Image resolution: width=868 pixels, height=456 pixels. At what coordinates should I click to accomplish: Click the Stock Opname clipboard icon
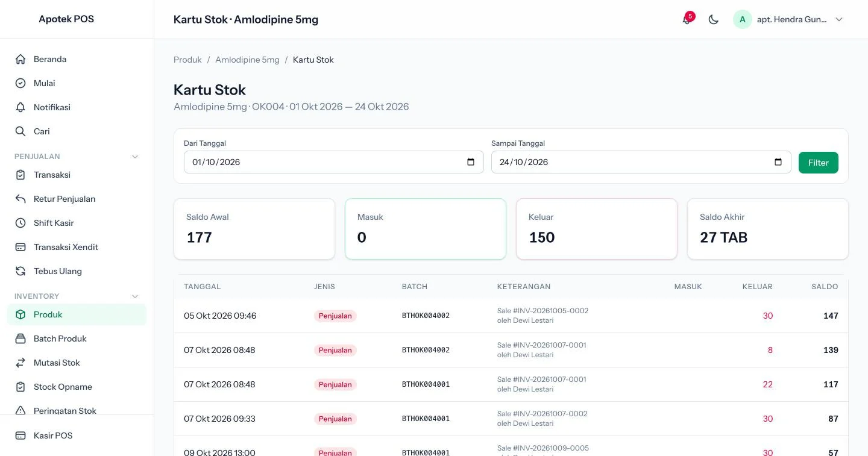tap(20, 387)
